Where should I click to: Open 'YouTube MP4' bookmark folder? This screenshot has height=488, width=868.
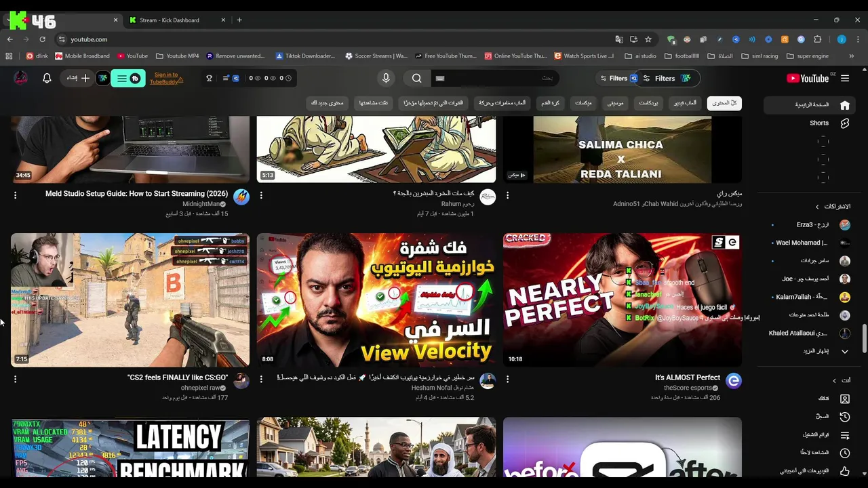point(177,56)
